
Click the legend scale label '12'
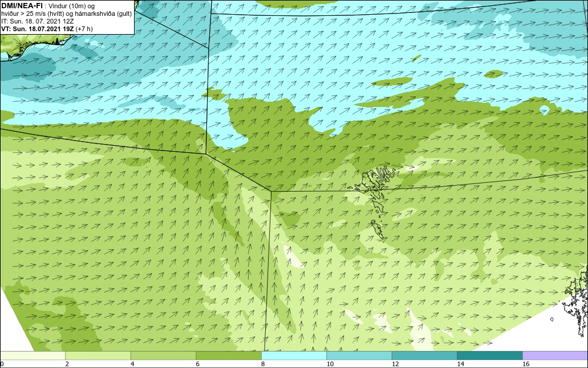pos(395,364)
